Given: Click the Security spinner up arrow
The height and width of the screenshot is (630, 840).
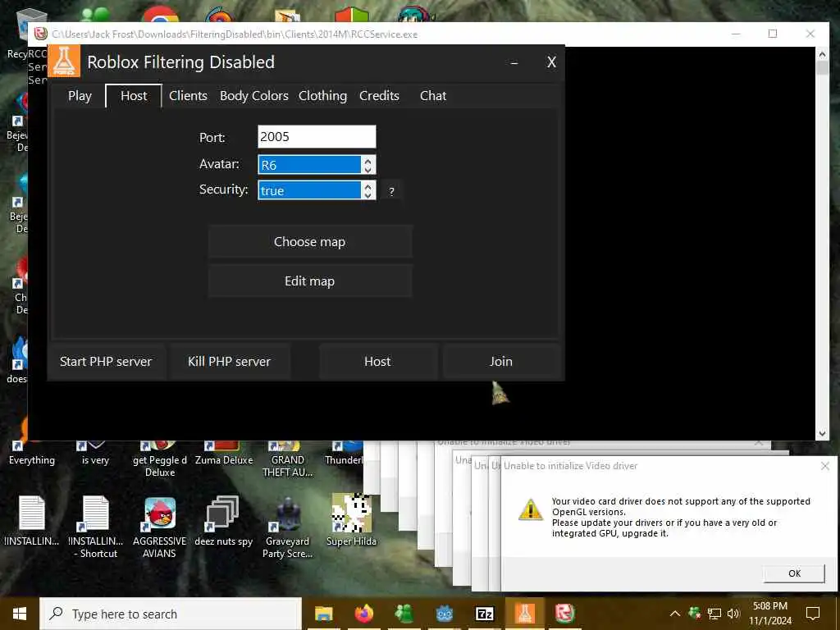Looking at the screenshot, I should pos(368,186).
